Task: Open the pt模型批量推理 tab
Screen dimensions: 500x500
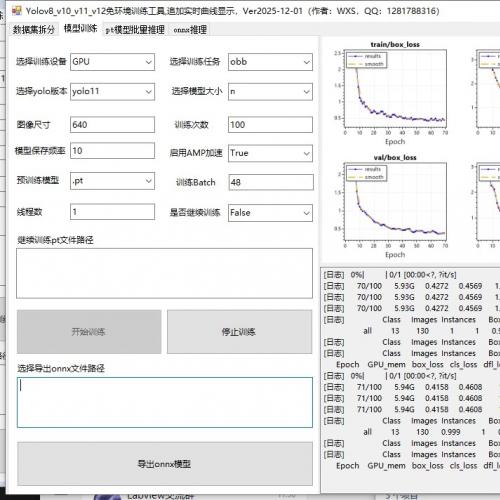Action: pyautogui.click(x=135, y=30)
